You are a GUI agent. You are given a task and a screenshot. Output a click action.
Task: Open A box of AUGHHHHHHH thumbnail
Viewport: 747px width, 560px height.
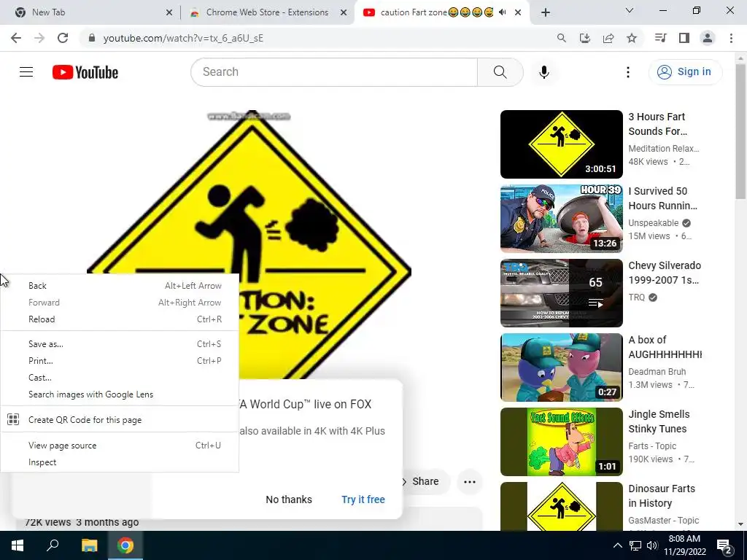[561, 367]
